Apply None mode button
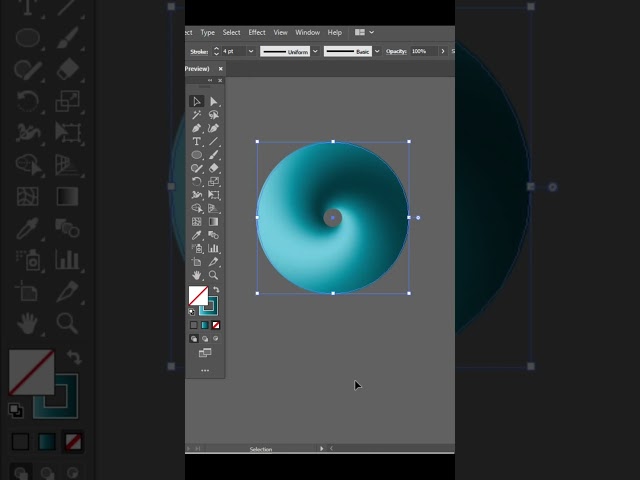Screen dimensions: 640x480 (x=216, y=325)
